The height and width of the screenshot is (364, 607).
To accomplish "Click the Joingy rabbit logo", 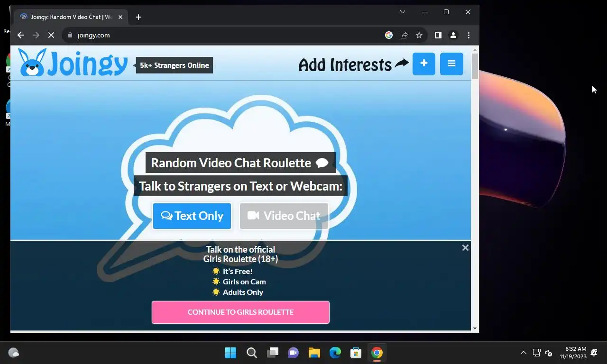I will pyautogui.click(x=73, y=63).
